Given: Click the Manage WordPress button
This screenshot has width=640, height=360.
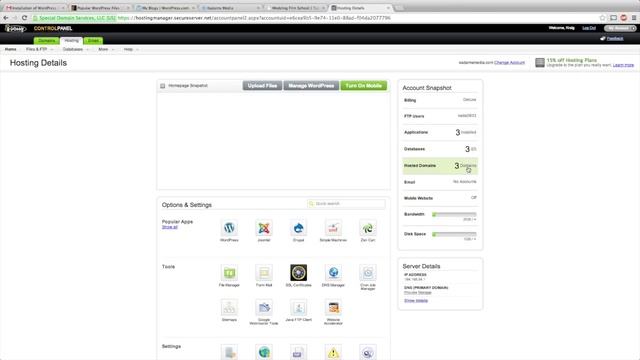Looking at the screenshot, I should click(311, 86).
